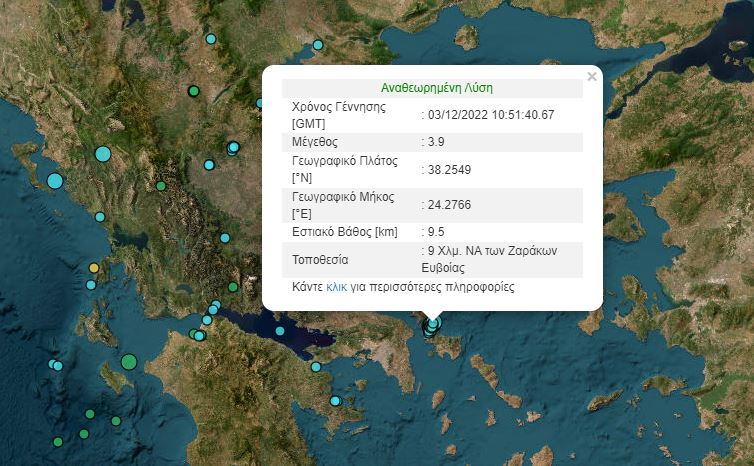Click the latitude value 38.2549
Screen dimensions: 754x466
pyautogui.click(x=449, y=170)
